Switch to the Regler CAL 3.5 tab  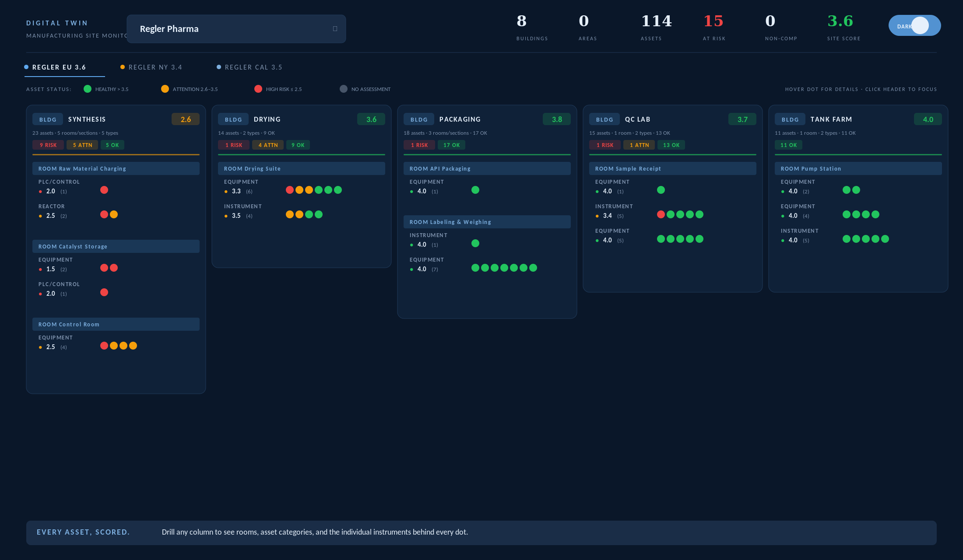coord(250,67)
